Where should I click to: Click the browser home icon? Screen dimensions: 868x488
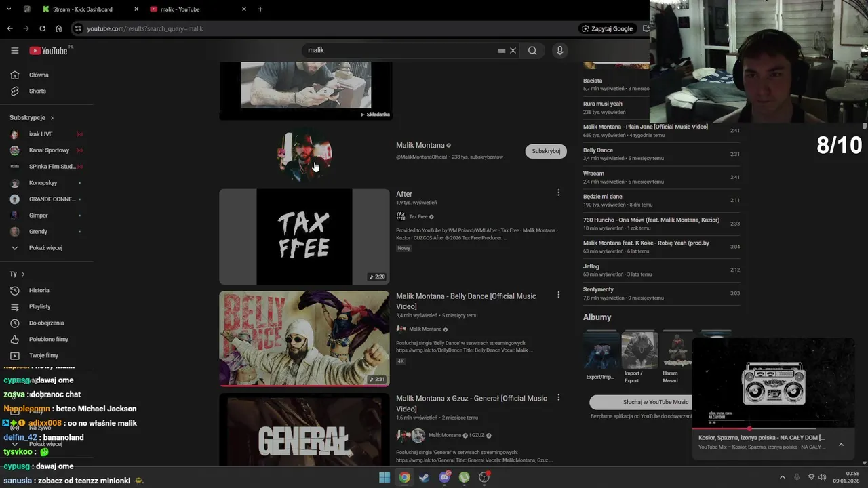coord(58,28)
